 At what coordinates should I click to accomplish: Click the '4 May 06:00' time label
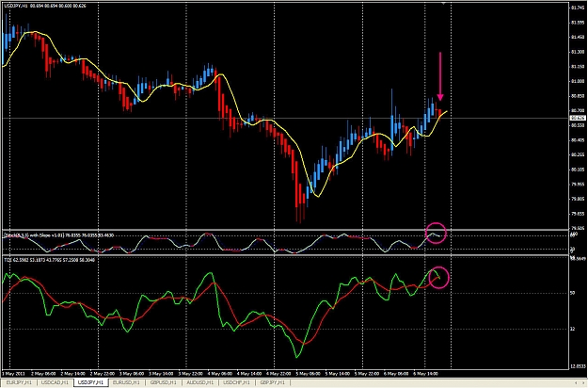tap(220, 374)
